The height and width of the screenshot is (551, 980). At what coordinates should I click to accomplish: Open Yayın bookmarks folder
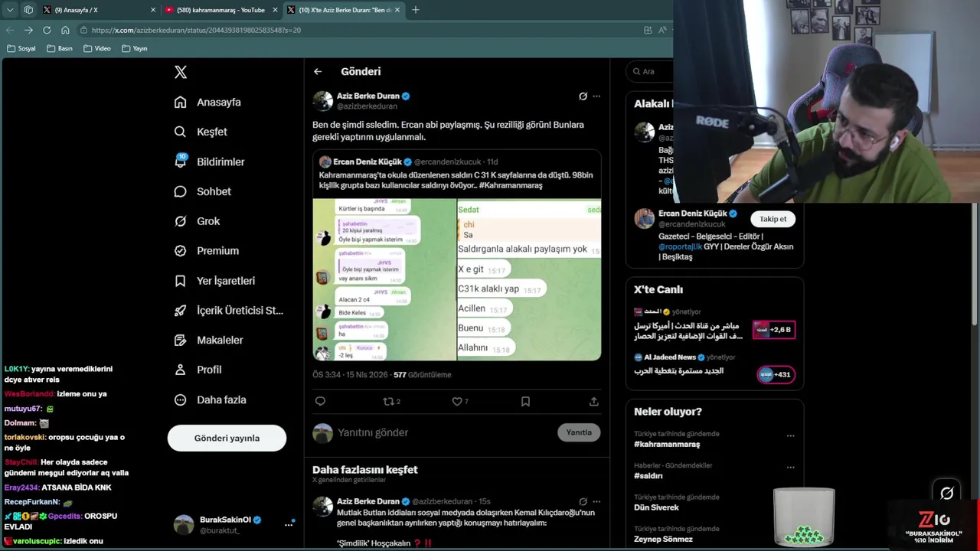(x=134, y=48)
